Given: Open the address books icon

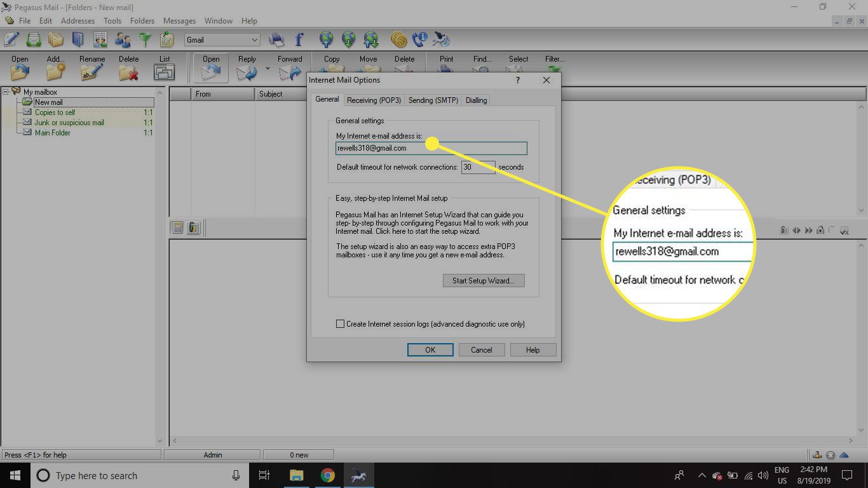Looking at the screenshot, I should click(78, 39).
